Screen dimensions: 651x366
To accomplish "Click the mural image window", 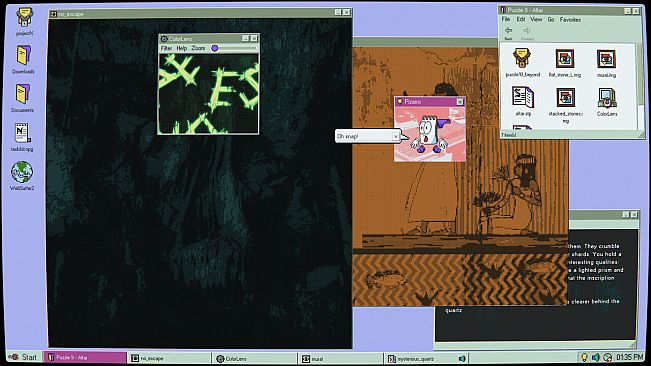I will pyautogui.click(x=460, y=176).
